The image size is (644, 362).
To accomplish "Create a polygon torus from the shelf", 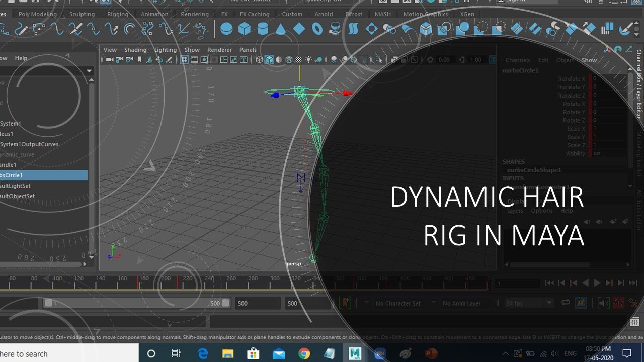I will click(317, 29).
